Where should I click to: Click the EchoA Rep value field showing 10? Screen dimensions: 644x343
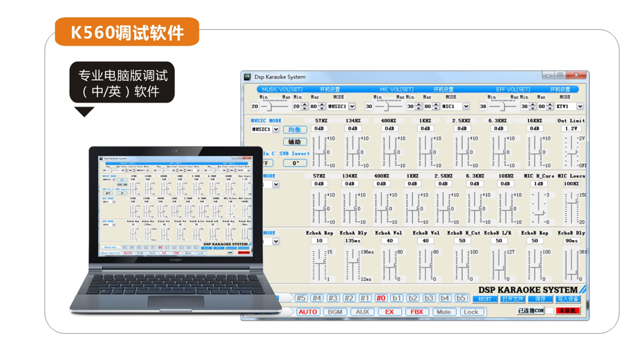(x=319, y=241)
